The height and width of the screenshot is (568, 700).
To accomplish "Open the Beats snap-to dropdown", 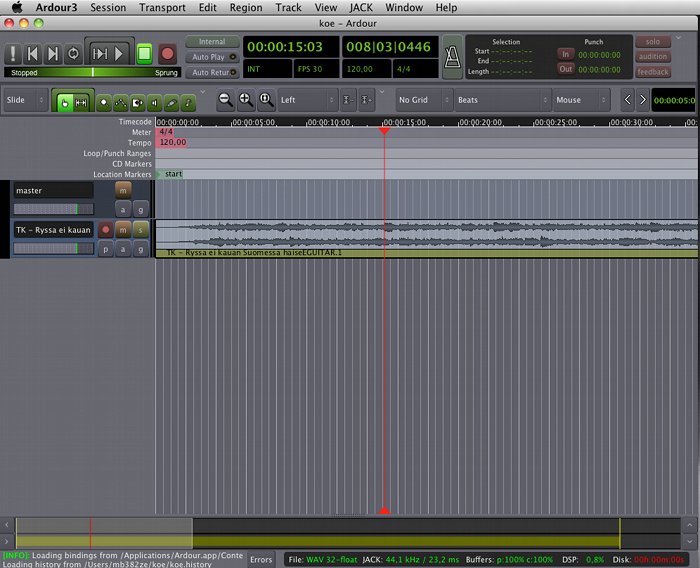I will click(x=503, y=100).
